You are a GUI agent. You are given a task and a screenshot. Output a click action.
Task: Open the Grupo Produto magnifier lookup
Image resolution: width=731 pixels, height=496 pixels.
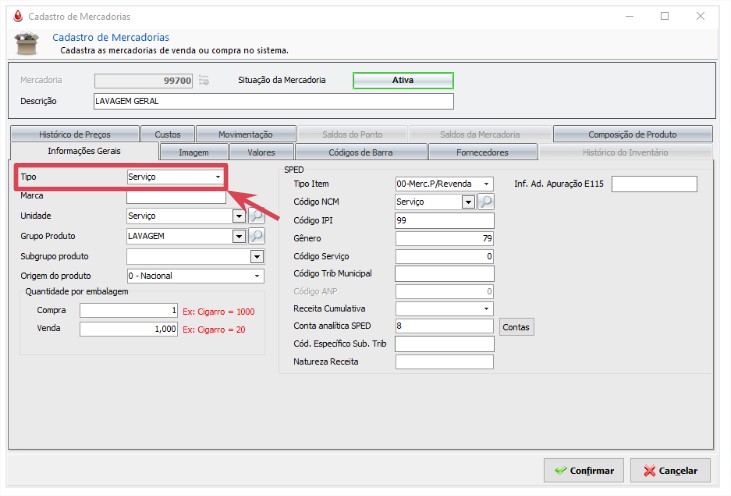pyautogui.click(x=256, y=236)
